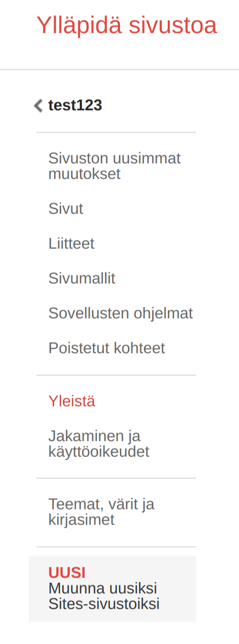This screenshot has width=239, height=644.
Task: View Poistetut kohteet
Action: [x=107, y=348]
